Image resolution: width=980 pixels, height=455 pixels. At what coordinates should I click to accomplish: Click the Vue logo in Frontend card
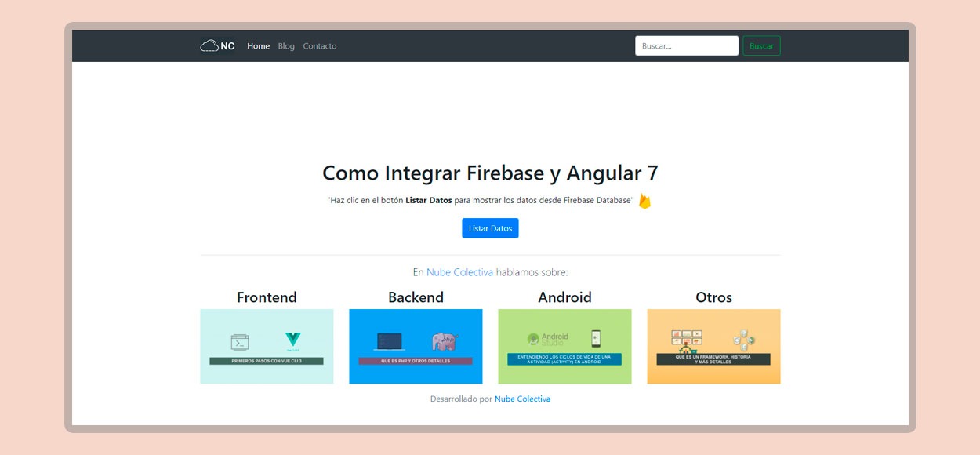click(x=292, y=340)
